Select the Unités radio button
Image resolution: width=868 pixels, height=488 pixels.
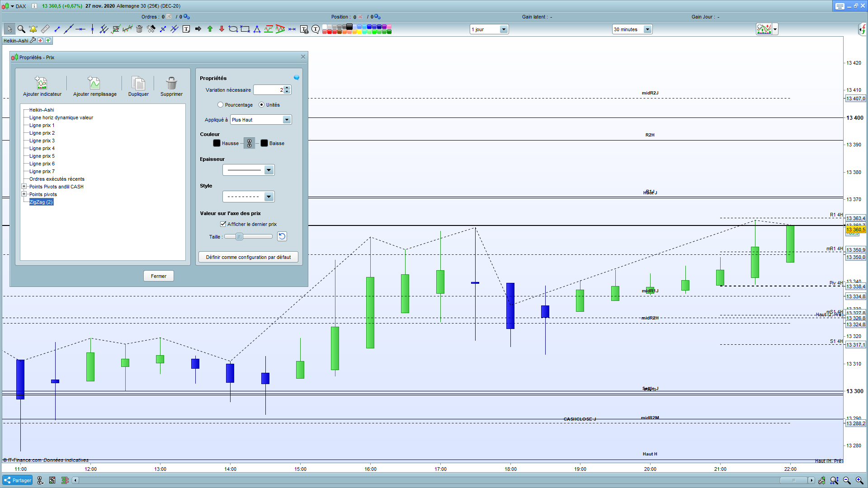pos(261,105)
